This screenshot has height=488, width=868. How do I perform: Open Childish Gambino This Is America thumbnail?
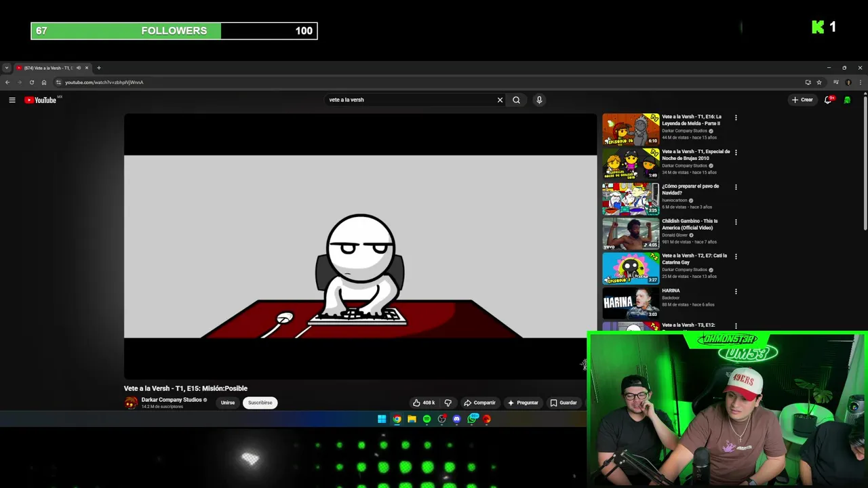click(x=631, y=233)
